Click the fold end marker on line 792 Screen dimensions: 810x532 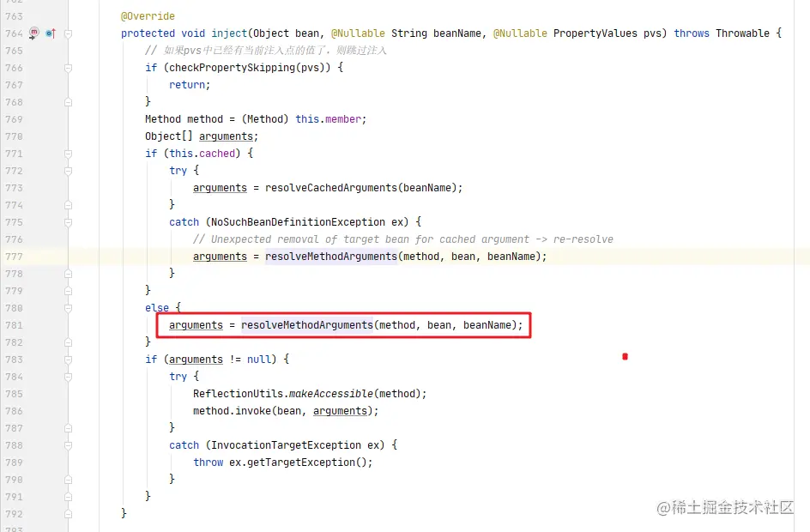point(68,514)
